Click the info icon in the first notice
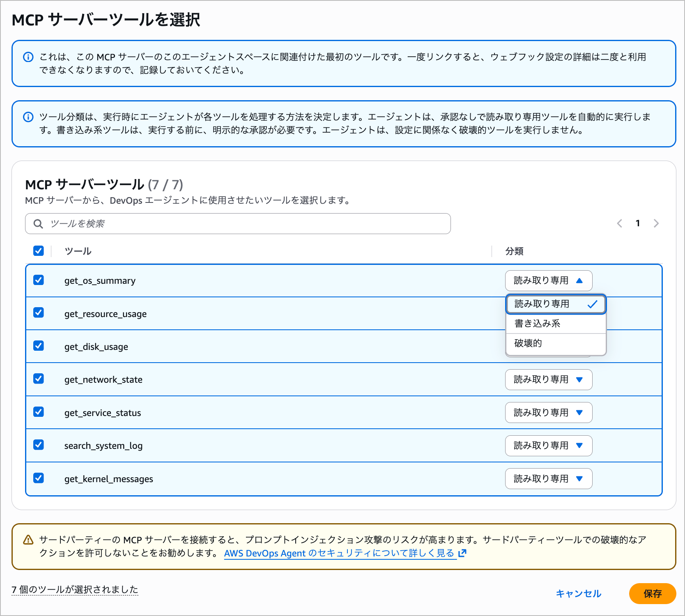Viewport: 685px width, 616px height. (x=28, y=57)
